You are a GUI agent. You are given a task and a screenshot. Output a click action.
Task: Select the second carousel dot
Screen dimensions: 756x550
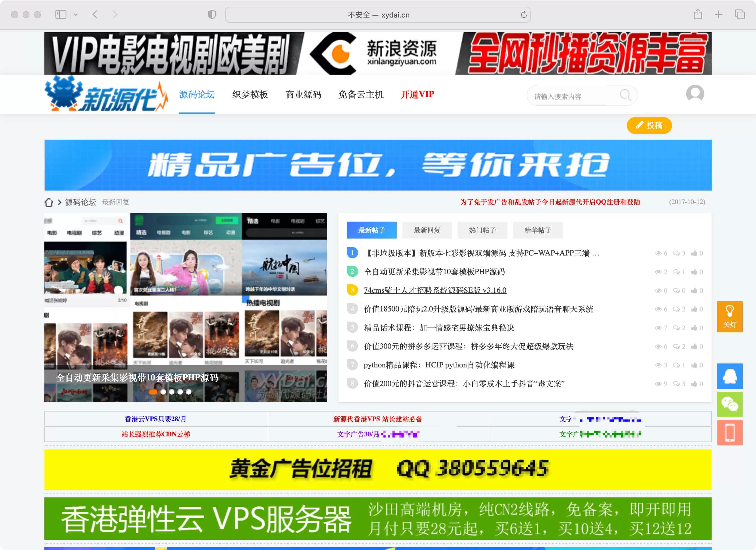pyautogui.click(x=163, y=392)
